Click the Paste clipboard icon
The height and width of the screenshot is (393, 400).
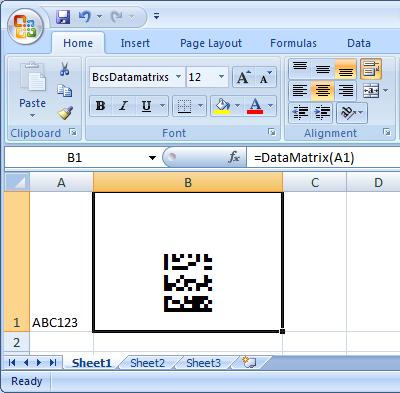[x=33, y=77]
